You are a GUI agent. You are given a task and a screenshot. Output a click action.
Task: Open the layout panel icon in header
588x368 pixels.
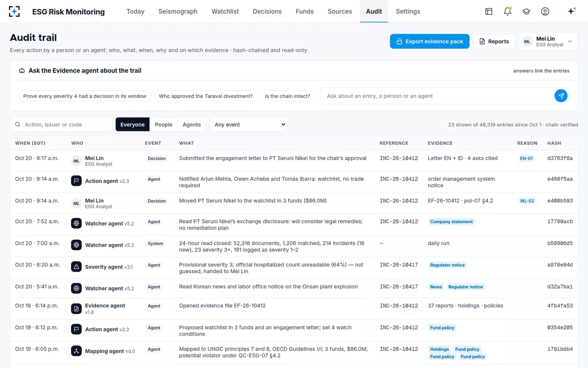point(489,11)
